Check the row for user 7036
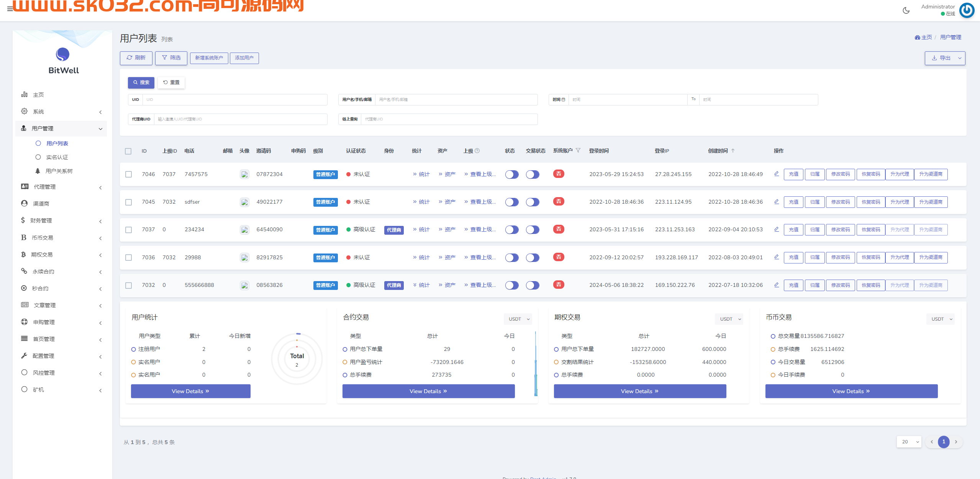Screen dimensions: 980x479 (128, 257)
